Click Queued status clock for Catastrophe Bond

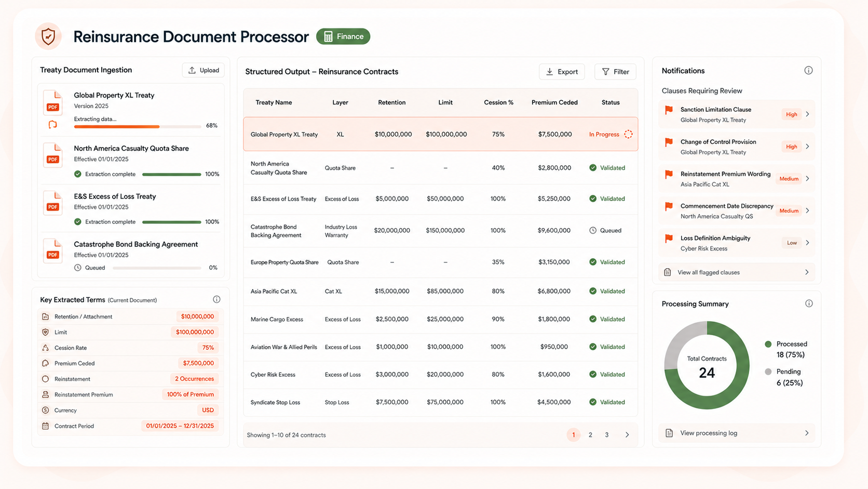click(593, 230)
